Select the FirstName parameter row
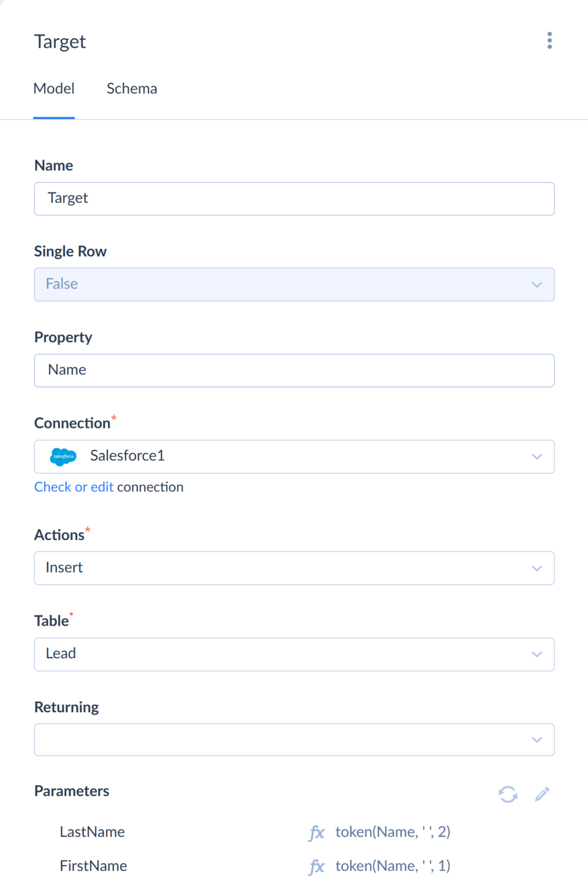The image size is (588, 893). click(94, 866)
